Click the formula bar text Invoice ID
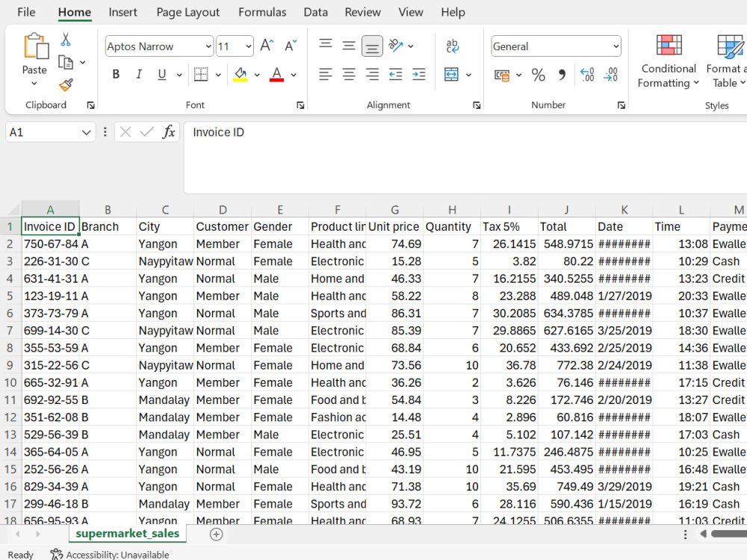Screen dimensions: 747x560 click(218, 132)
